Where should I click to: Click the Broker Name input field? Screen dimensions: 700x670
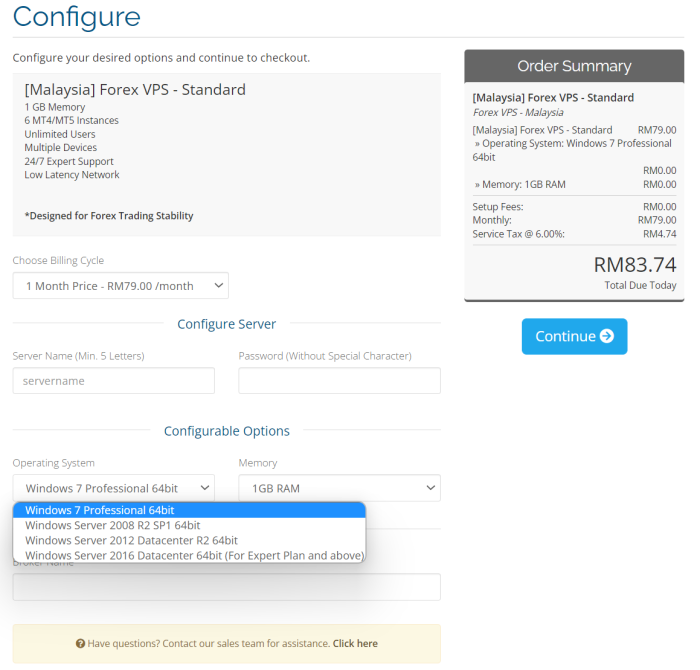(226, 588)
